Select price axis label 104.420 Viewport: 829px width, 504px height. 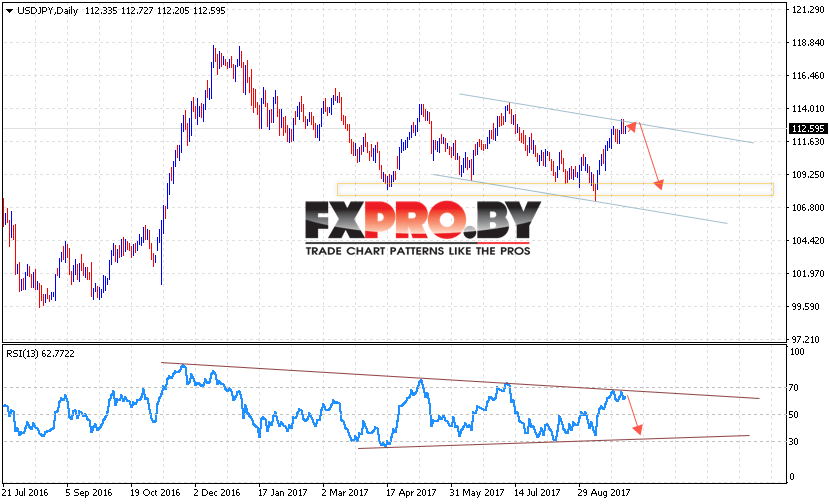pyautogui.click(x=808, y=241)
